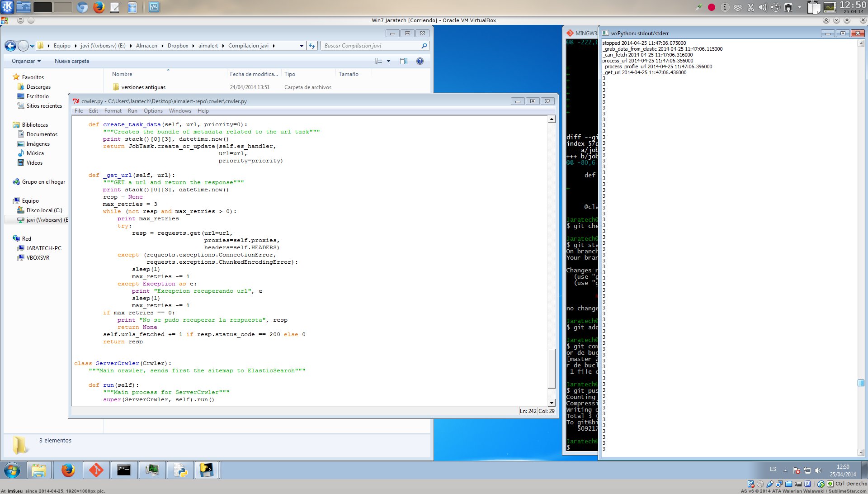Open the Format menu in IDLE
This screenshot has width=868, height=494.
[x=113, y=111]
